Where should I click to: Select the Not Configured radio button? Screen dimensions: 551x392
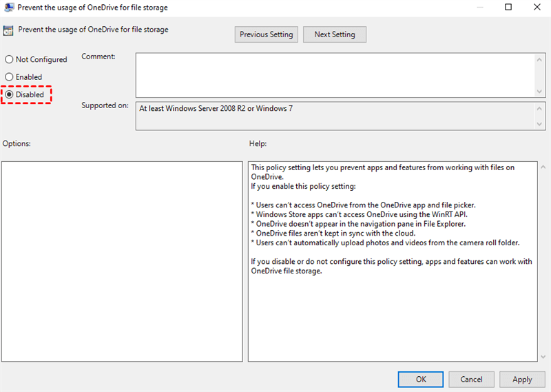[x=10, y=60]
